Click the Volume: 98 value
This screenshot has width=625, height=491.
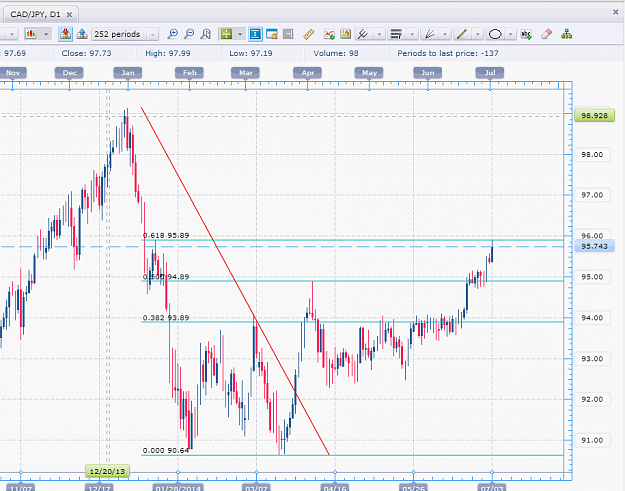tap(336, 53)
